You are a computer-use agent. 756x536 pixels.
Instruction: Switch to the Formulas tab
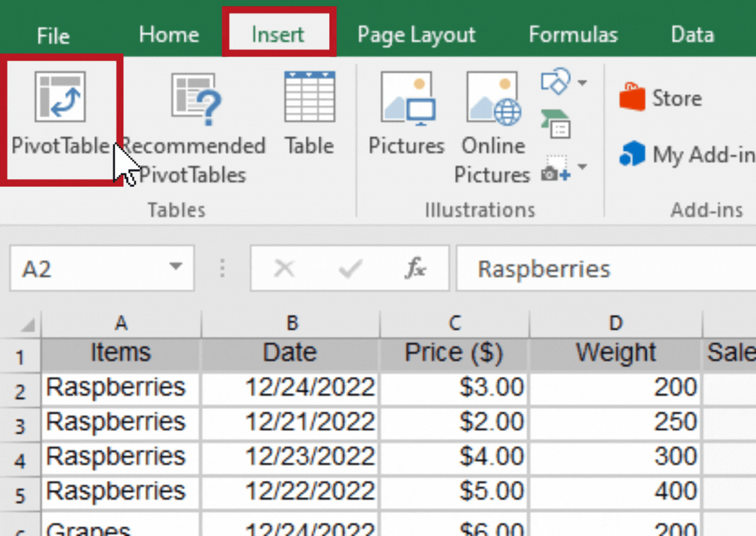tap(572, 35)
